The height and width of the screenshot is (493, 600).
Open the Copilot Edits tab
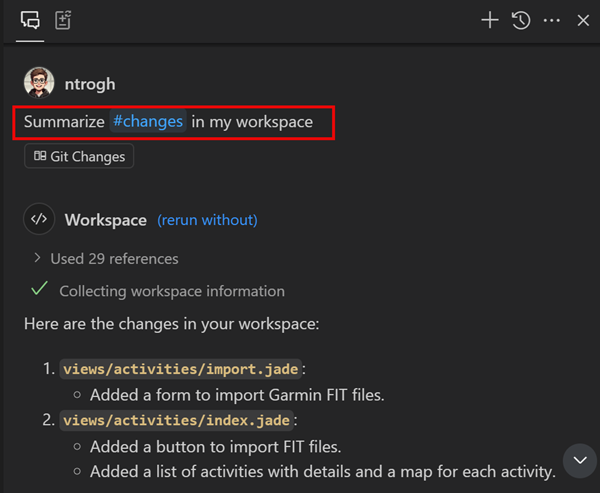click(64, 20)
